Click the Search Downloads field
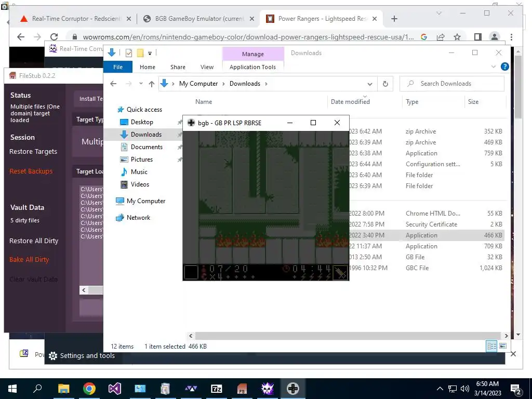The image size is (532, 399). (452, 84)
